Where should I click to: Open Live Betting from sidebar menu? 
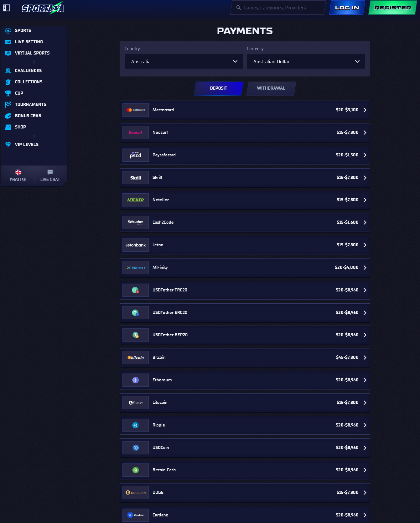pos(29,42)
